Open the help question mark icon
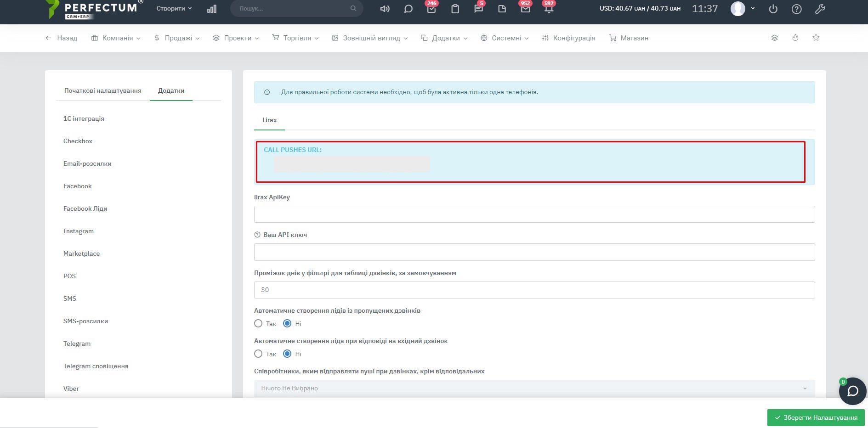Viewport: 868px width, 428px height. point(797,9)
